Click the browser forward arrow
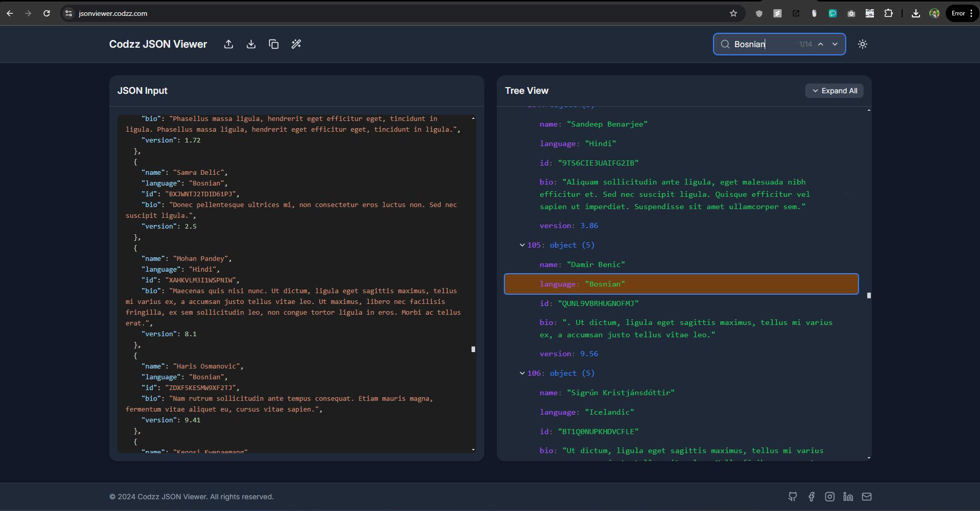 (x=28, y=13)
